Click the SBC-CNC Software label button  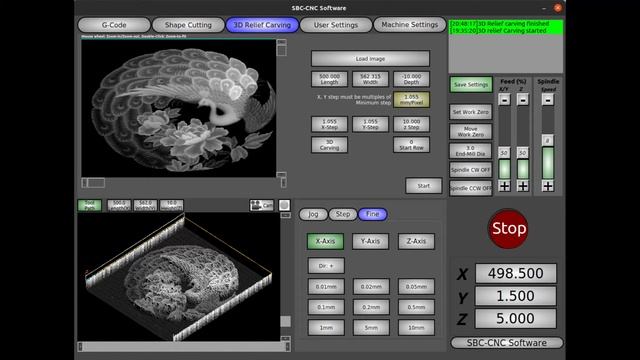[x=507, y=343]
